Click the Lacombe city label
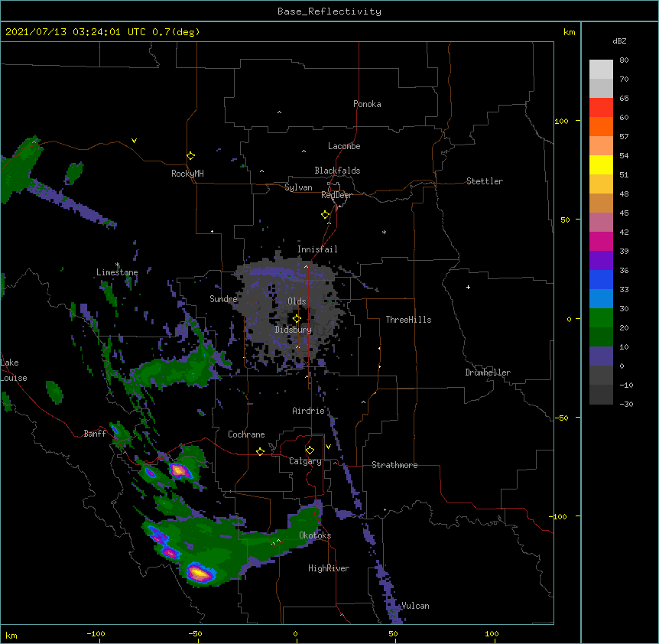The width and height of the screenshot is (659, 644). click(344, 146)
